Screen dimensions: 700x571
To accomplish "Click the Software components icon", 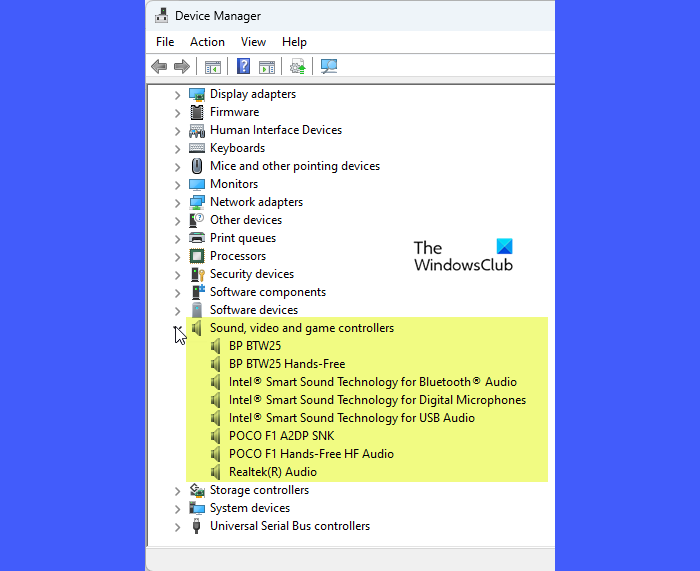I will (197, 292).
